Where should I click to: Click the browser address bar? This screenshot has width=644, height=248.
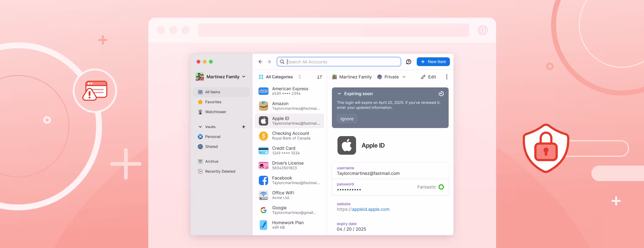click(x=334, y=30)
